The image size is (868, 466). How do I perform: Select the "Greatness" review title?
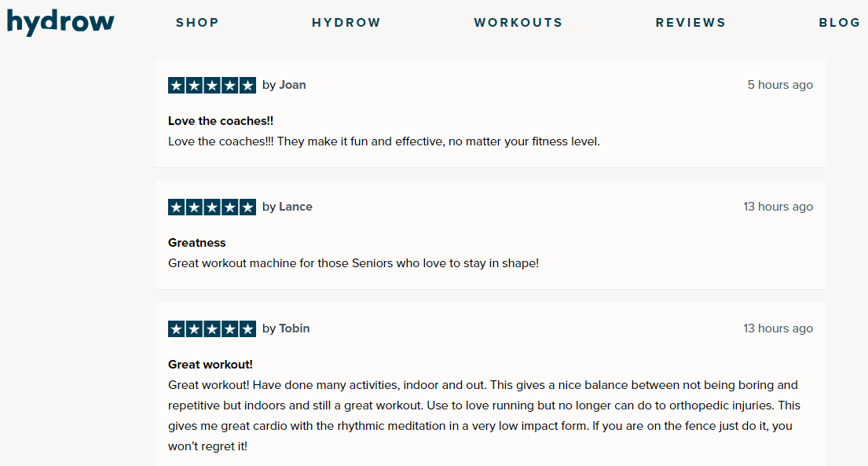coord(197,243)
